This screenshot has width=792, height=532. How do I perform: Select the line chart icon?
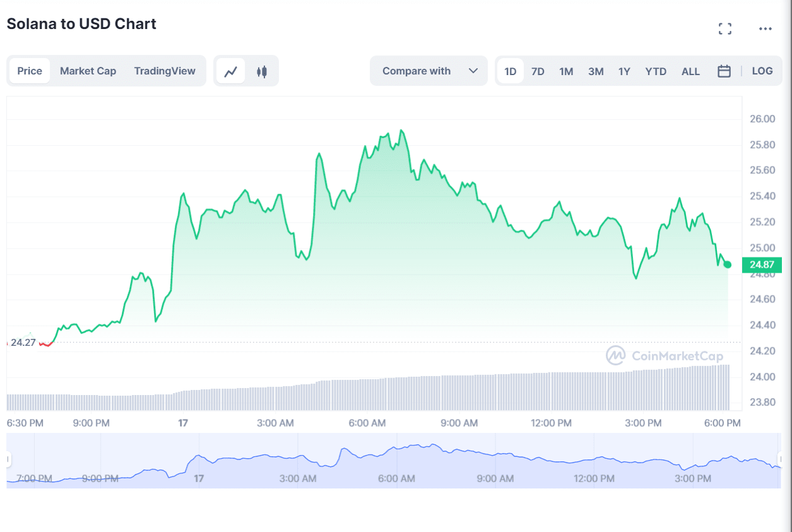(230, 71)
